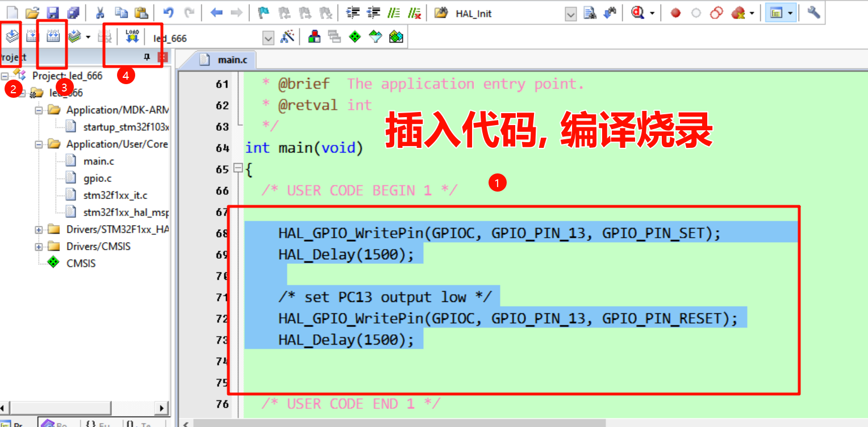Click line 76 'USER CODE END 1' comment
This screenshot has height=427, width=868.
pyautogui.click(x=350, y=404)
